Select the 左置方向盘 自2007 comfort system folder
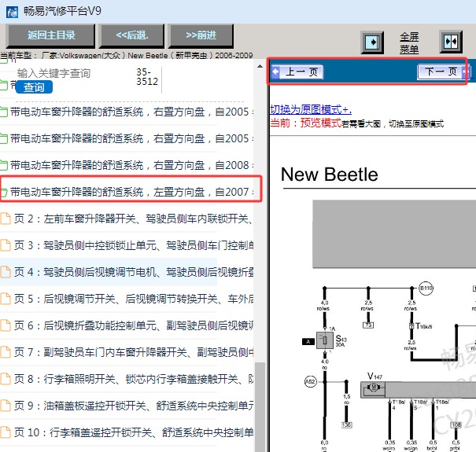Screen dimensions: 476x452 [127, 192]
